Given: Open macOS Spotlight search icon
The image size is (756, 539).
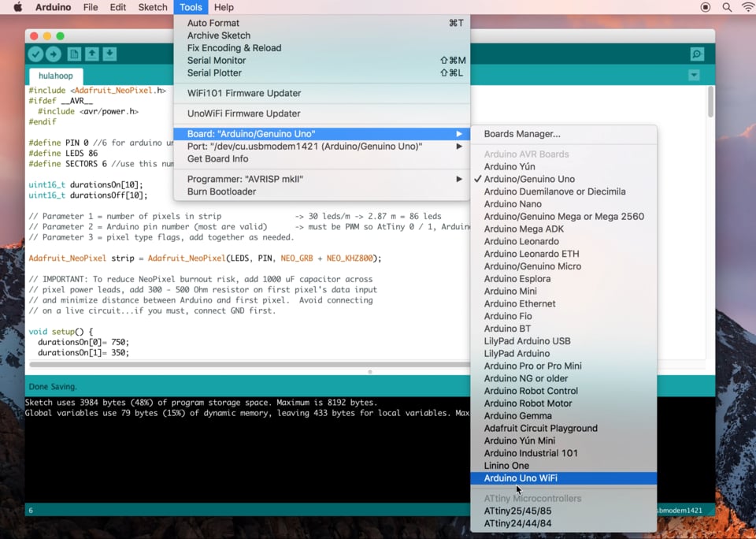Looking at the screenshot, I should pyautogui.click(x=727, y=7).
